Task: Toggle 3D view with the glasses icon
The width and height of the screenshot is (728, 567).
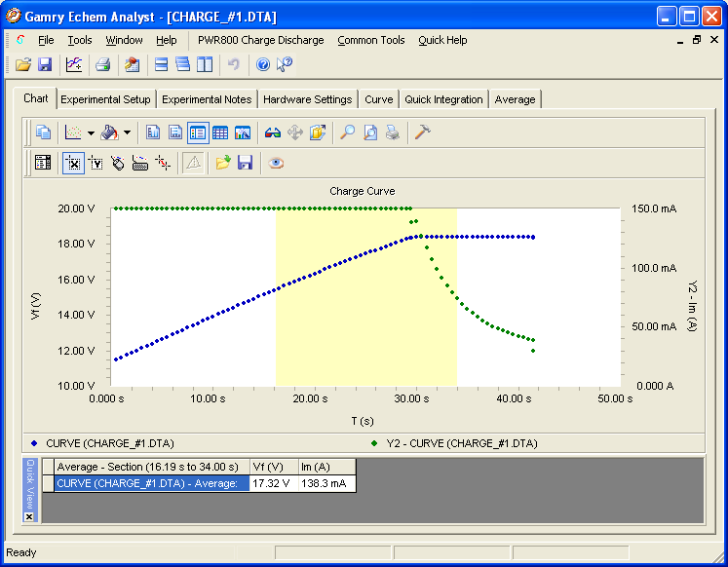Action: (x=273, y=133)
